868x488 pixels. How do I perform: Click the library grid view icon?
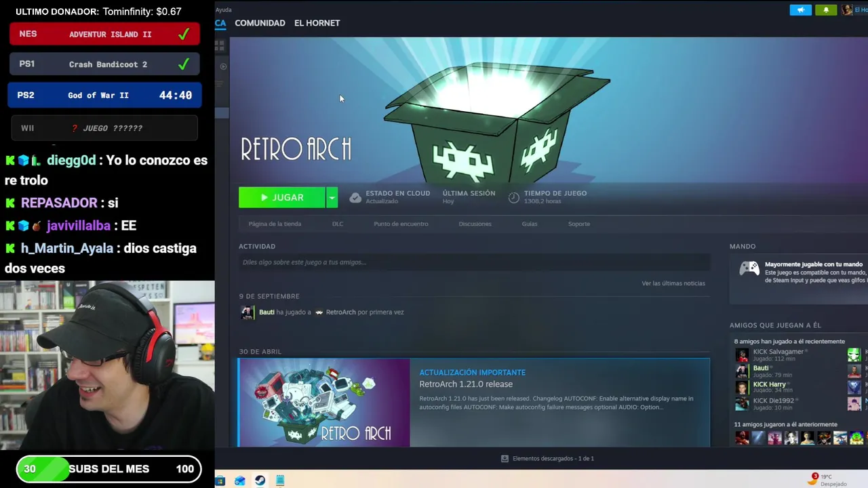click(220, 45)
